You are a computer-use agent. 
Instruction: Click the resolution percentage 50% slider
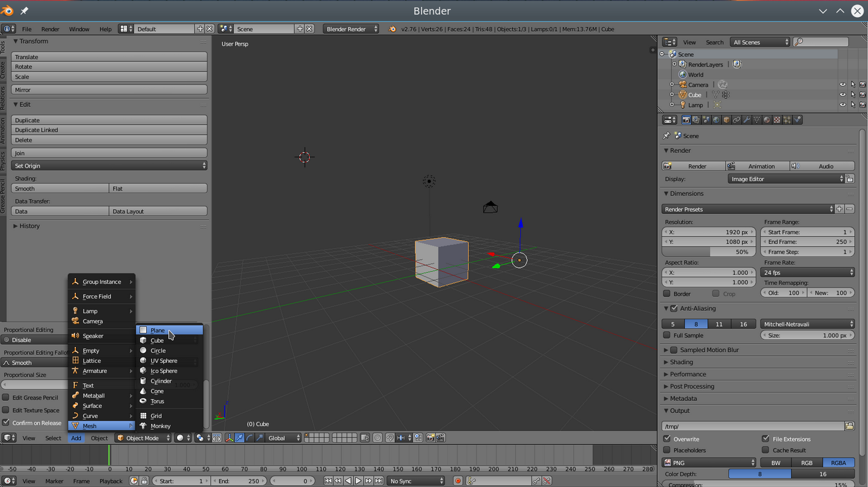click(707, 252)
